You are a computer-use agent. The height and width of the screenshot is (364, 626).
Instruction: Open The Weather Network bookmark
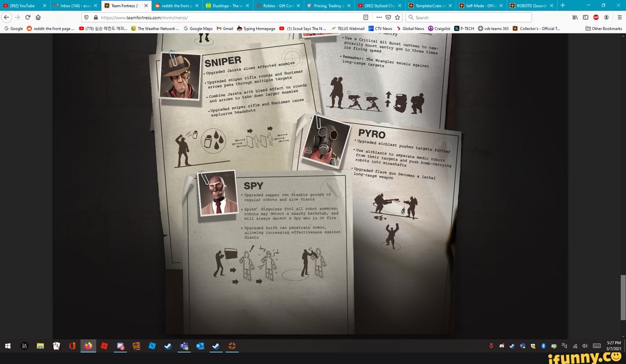155,28
